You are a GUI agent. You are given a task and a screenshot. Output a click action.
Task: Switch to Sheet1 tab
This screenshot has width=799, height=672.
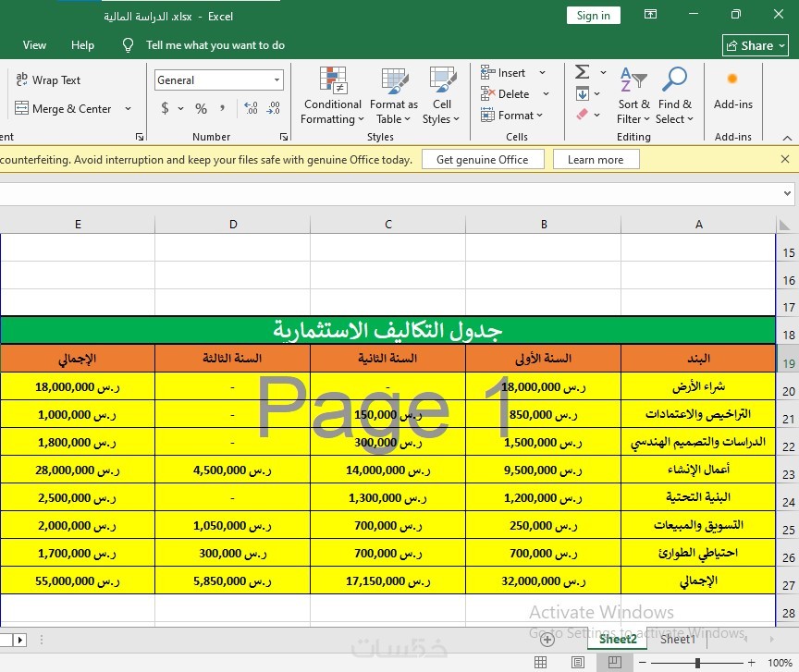pyautogui.click(x=677, y=639)
